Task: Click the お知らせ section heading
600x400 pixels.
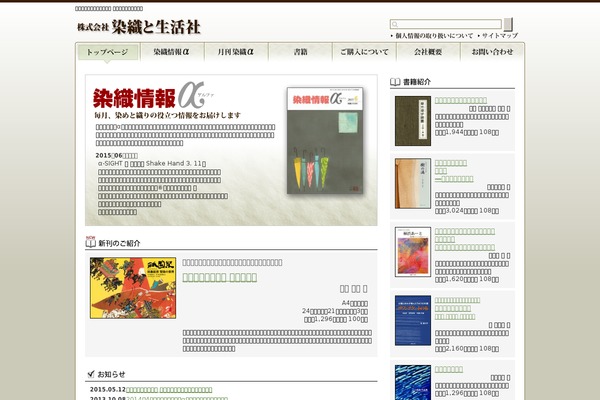Action: [x=111, y=374]
